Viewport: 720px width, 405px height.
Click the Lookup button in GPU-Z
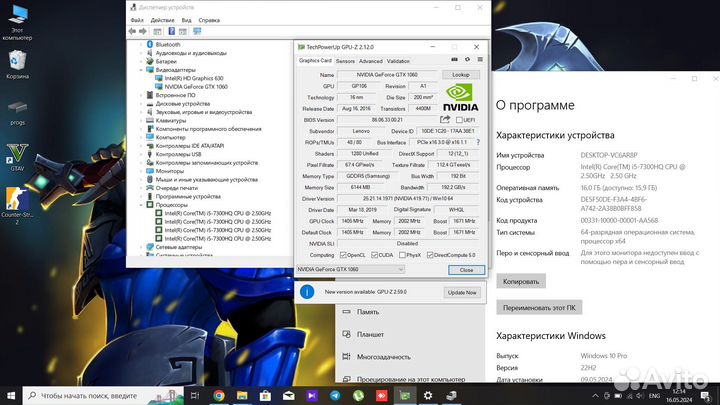coord(461,74)
